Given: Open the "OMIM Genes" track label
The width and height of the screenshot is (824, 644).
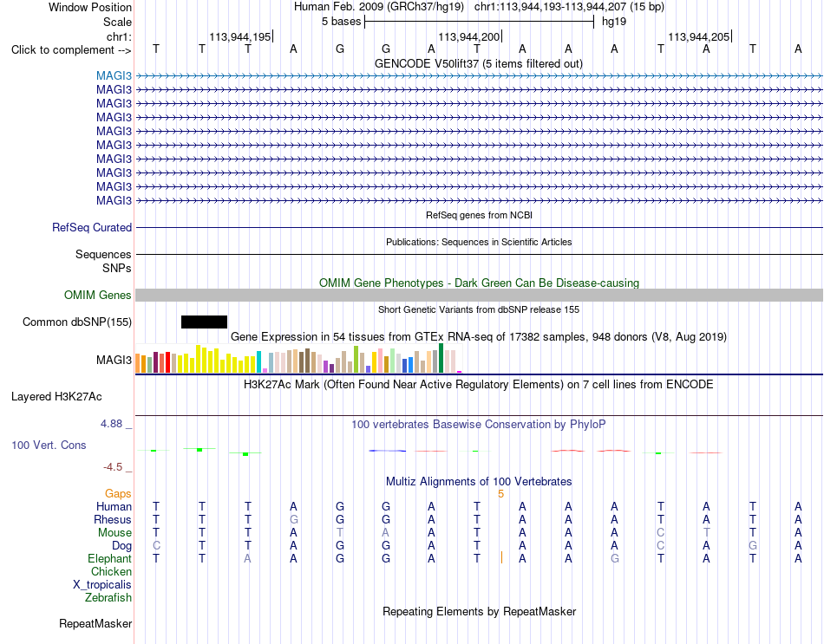Looking at the screenshot, I should 98,296.
